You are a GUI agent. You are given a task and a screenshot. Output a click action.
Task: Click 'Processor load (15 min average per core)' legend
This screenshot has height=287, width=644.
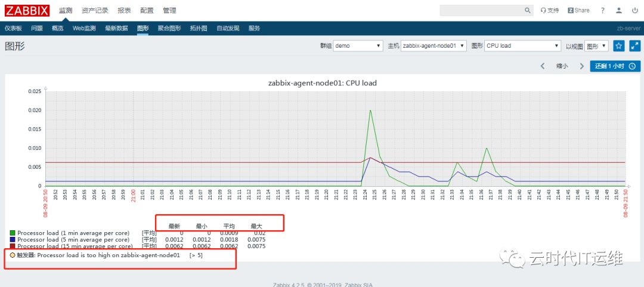75,246
